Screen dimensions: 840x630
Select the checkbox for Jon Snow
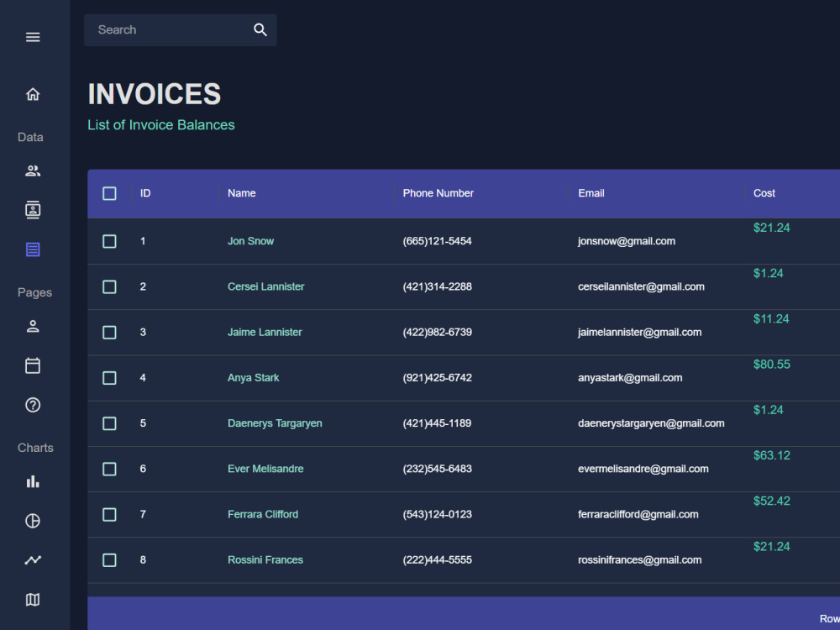point(109,241)
